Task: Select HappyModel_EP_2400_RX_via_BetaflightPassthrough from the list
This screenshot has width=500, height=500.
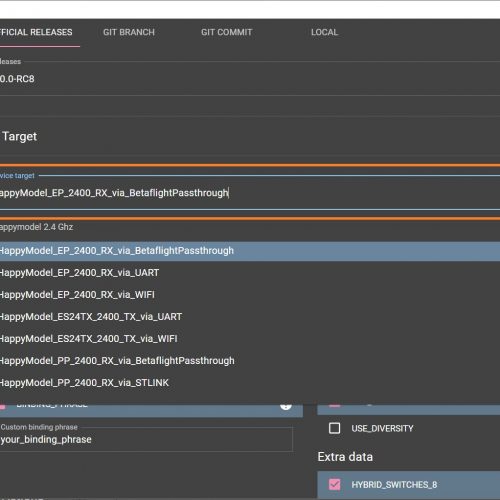Action: pos(250,251)
